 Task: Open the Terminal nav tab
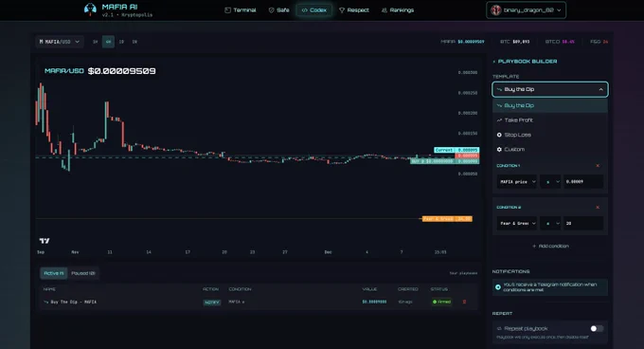[241, 9]
